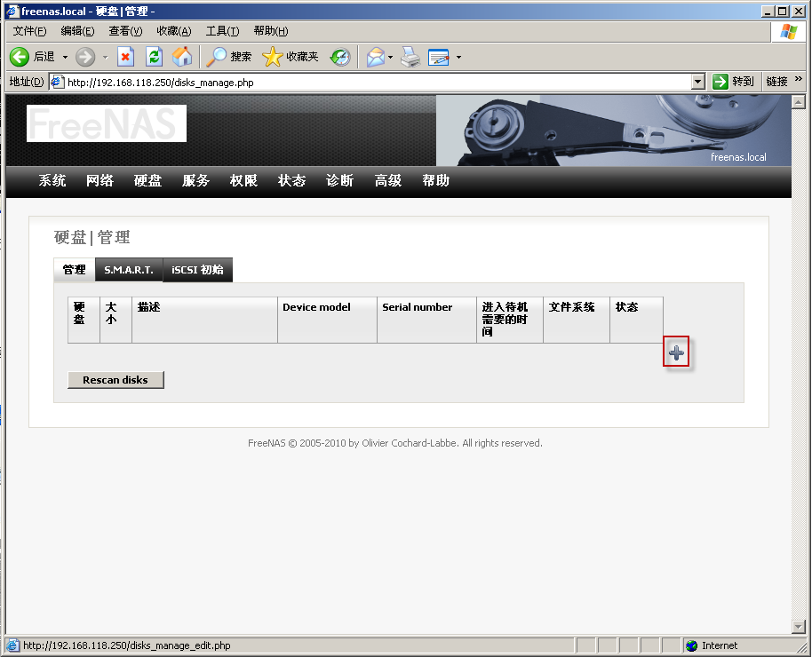Open the 服务 navigation menu
812x657 pixels.
pos(195,181)
